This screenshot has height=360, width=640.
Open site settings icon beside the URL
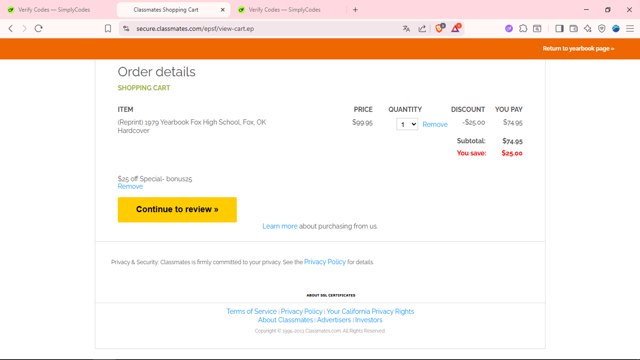(126, 29)
